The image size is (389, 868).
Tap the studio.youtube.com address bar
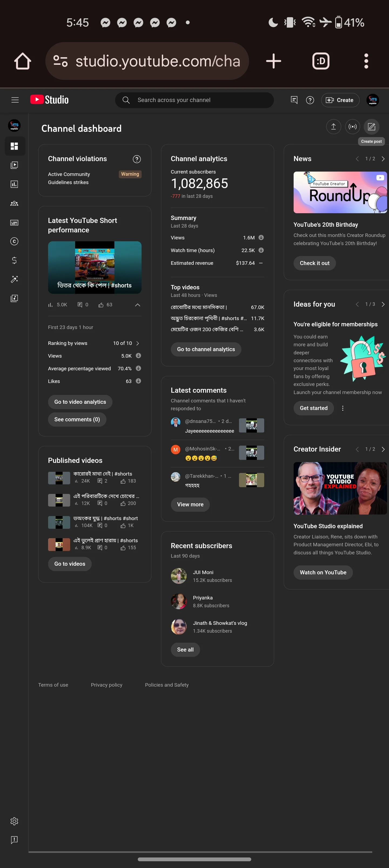147,61
